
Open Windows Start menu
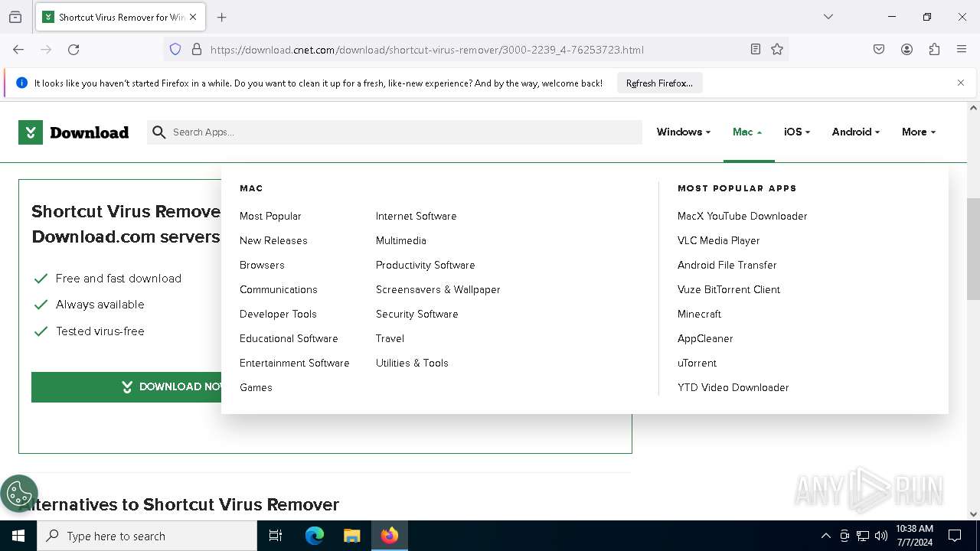pos(18,536)
